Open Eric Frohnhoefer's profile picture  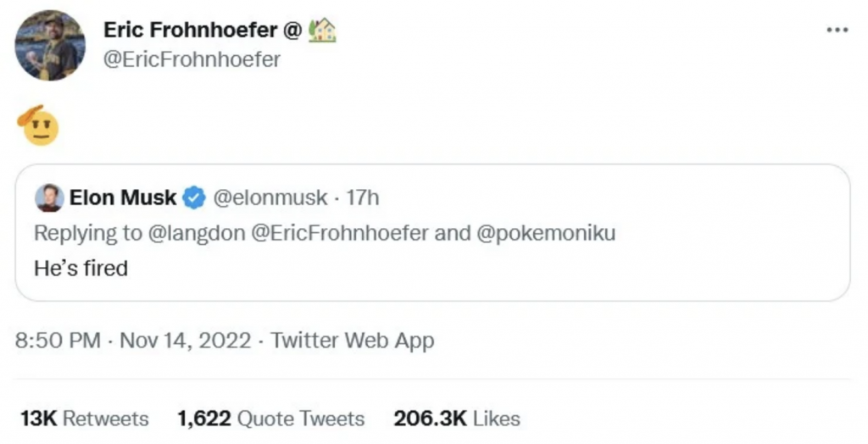point(50,46)
